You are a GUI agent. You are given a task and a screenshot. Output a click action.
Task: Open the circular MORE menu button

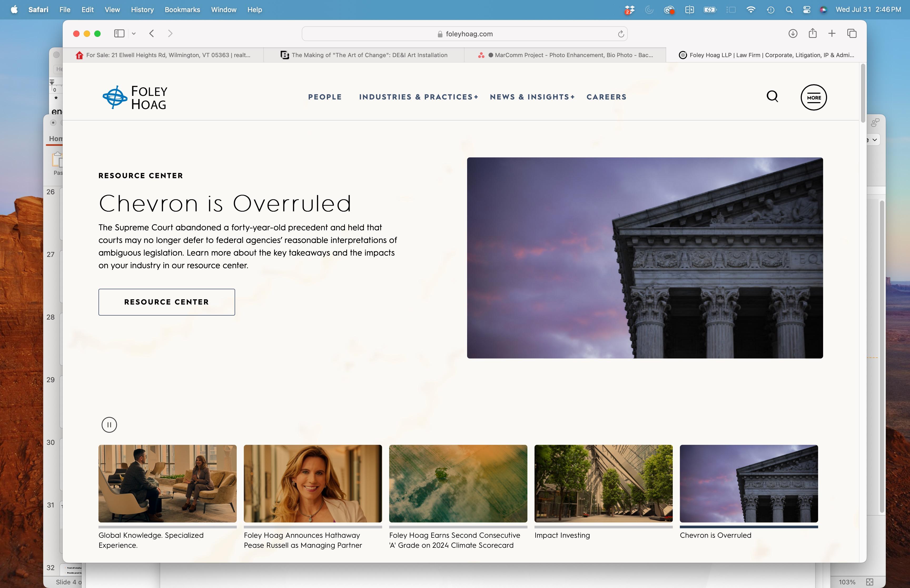(x=813, y=97)
